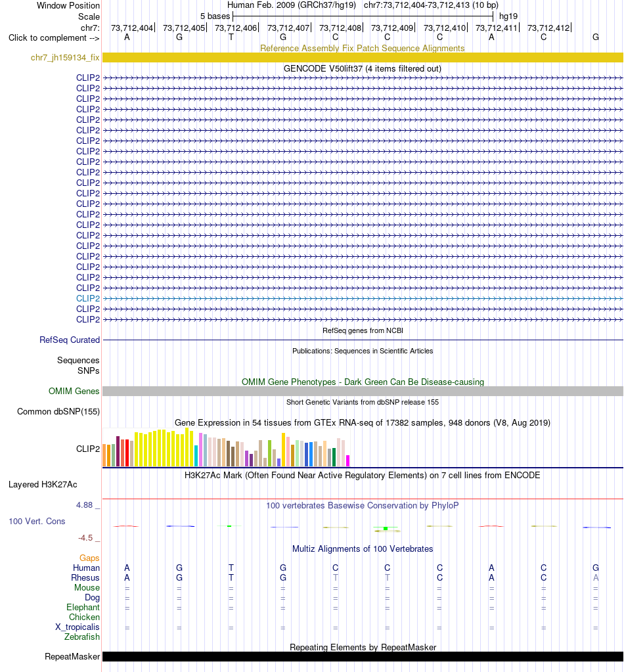Click the magenta bar in GTEx chart

pyautogui.click(x=347, y=460)
